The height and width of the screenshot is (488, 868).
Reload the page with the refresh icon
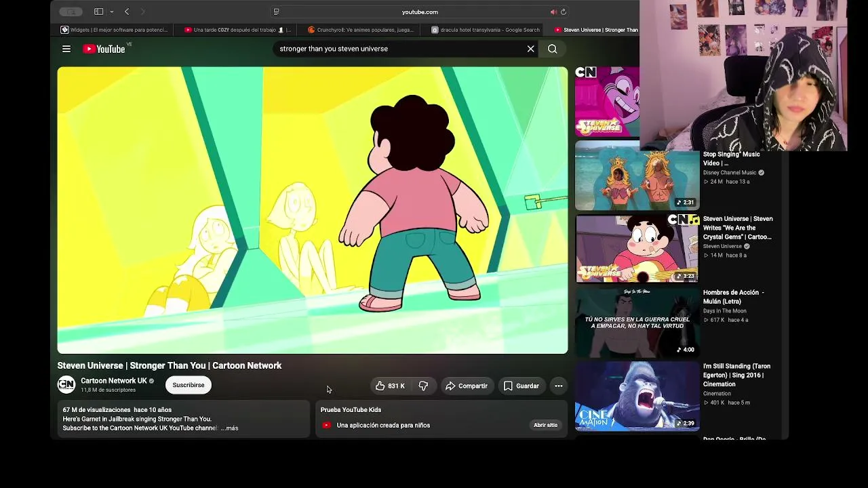click(564, 12)
